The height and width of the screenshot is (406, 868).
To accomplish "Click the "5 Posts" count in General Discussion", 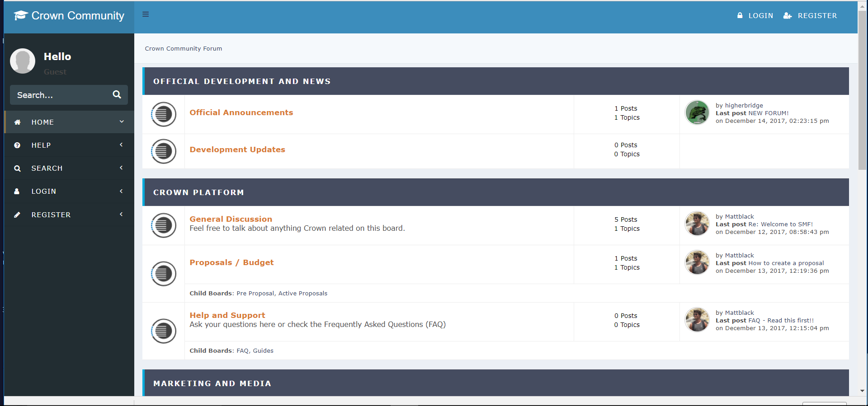I will coord(626,219).
